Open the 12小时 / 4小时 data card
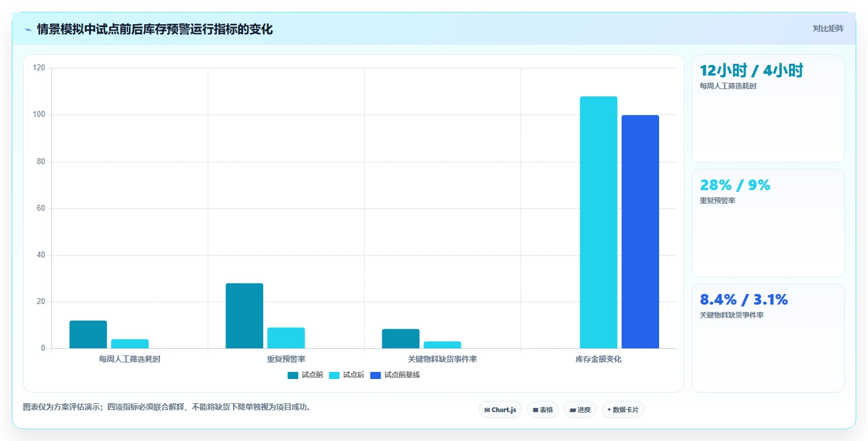The image size is (868, 441). pos(768,109)
